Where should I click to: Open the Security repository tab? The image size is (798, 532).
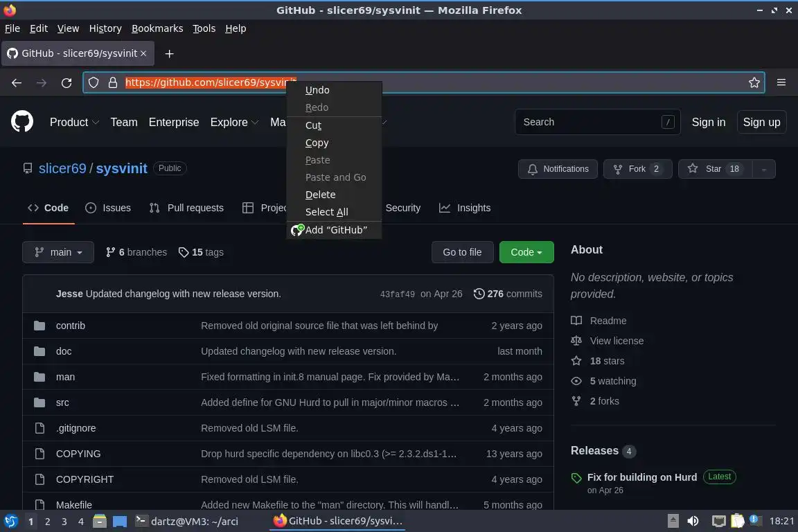(402, 208)
